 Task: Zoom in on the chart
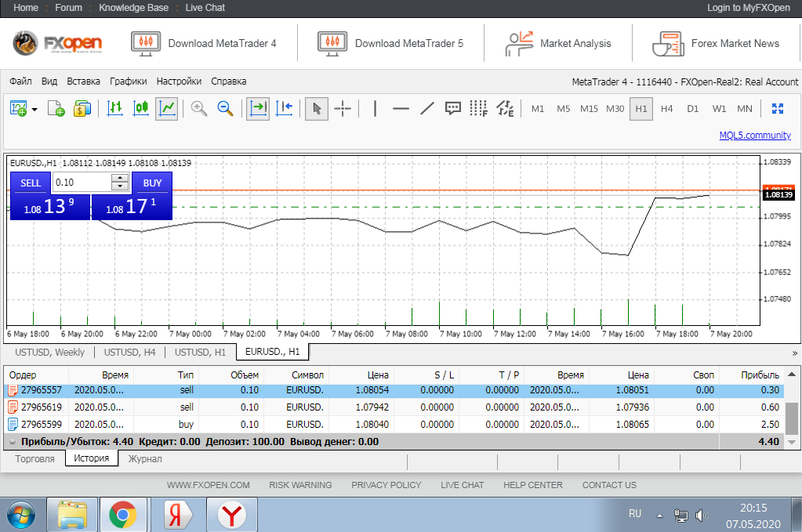tap(199, 108)
